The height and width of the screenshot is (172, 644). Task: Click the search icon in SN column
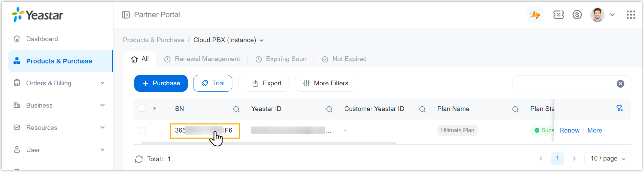pyautogui.click(x=236, y=109)
